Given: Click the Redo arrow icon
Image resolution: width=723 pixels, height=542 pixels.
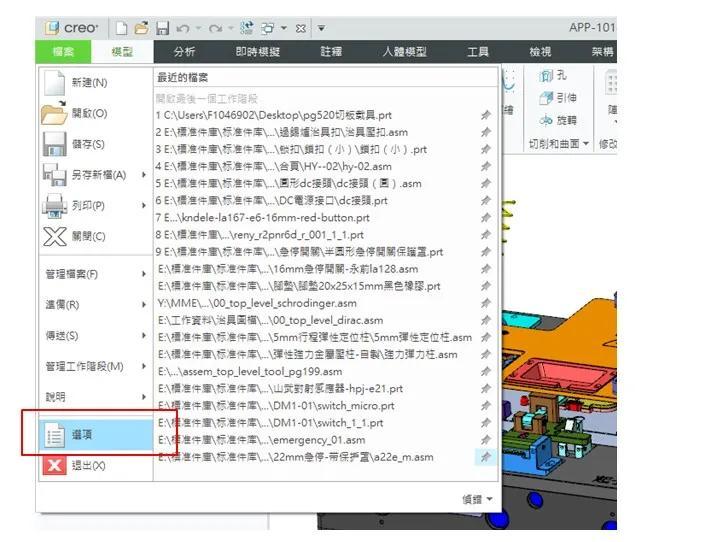Looking at the screenshot, I should pos(215,29).
